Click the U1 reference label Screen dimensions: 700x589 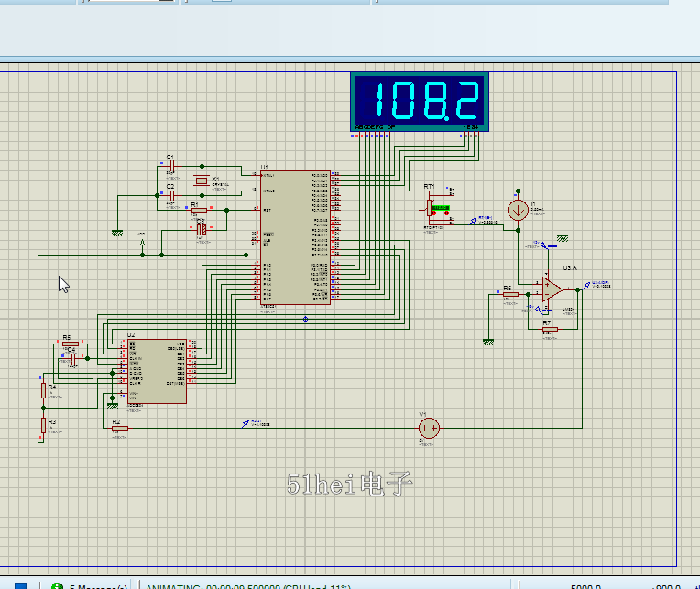tap(264, 167)
